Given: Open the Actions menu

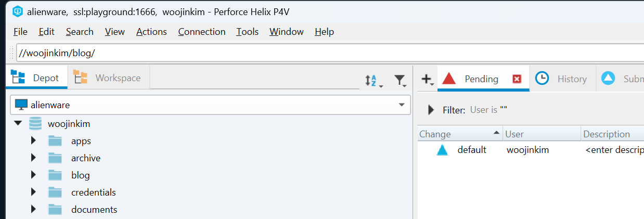Looking at the screenshot, I should (151, 32).
